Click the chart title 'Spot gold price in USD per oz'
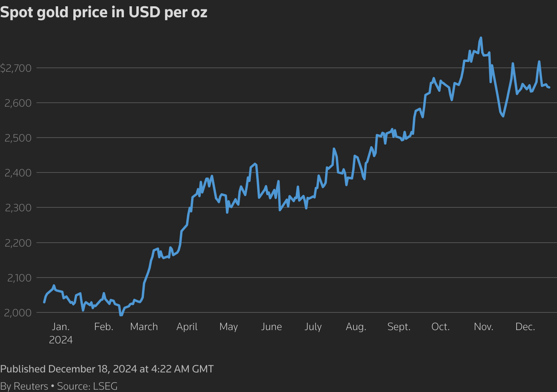Image resolution: width=557 pixels, height=392 pixels. [x=104, y=13]
